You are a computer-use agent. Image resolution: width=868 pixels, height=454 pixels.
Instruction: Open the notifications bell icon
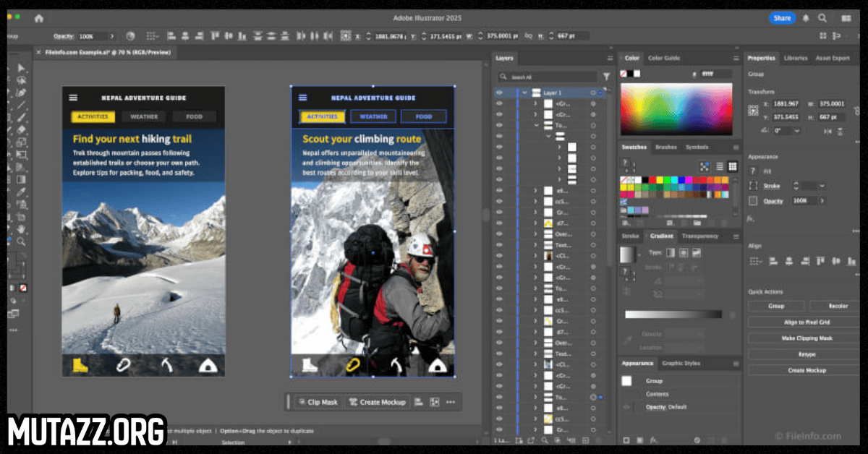point(805,18)
